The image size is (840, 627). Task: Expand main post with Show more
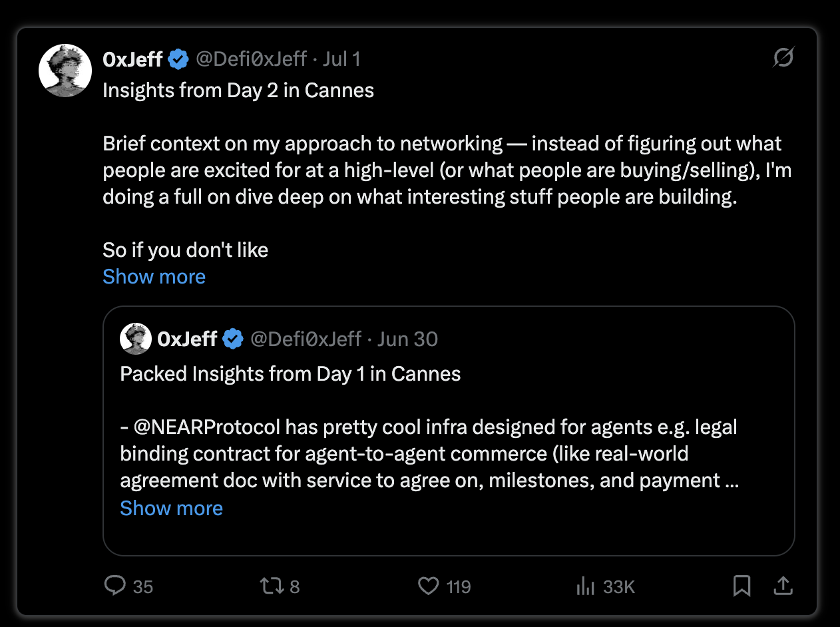point(154,276)
